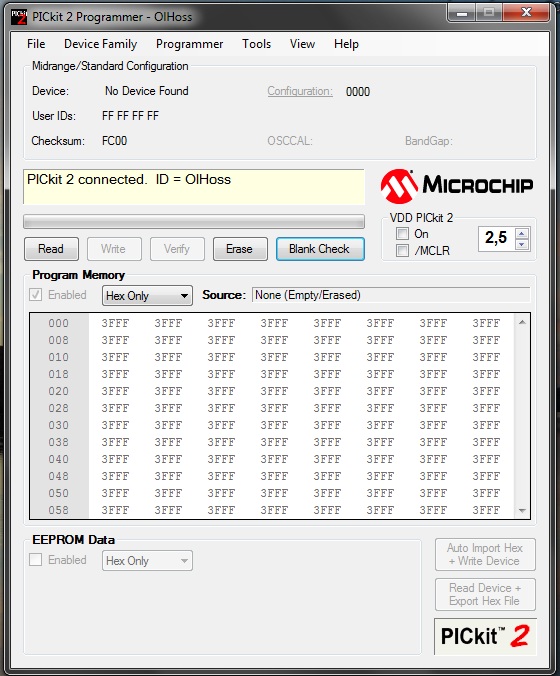Open the EEPROM Data Hex Only dropdown
Viewport: 560px width, 676px height.
click(x=147, y=561)
